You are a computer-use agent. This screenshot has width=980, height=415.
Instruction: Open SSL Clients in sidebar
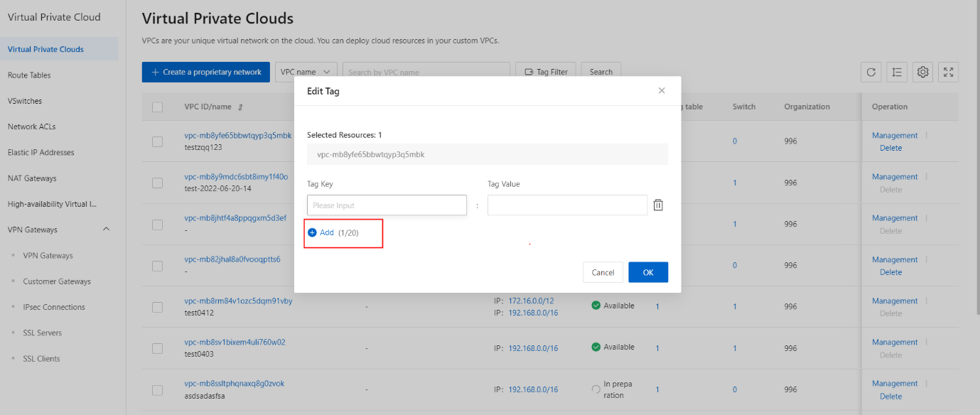(x=41, y=359)
